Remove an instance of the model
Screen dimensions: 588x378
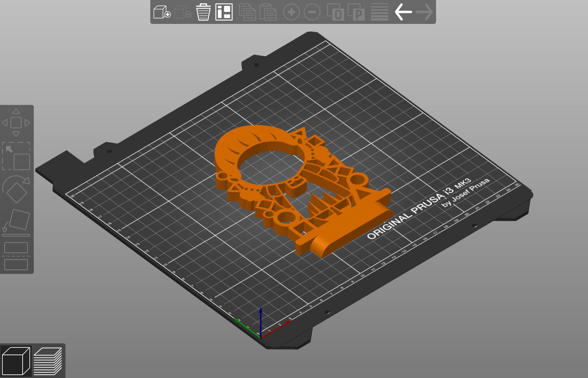[312, 12]
